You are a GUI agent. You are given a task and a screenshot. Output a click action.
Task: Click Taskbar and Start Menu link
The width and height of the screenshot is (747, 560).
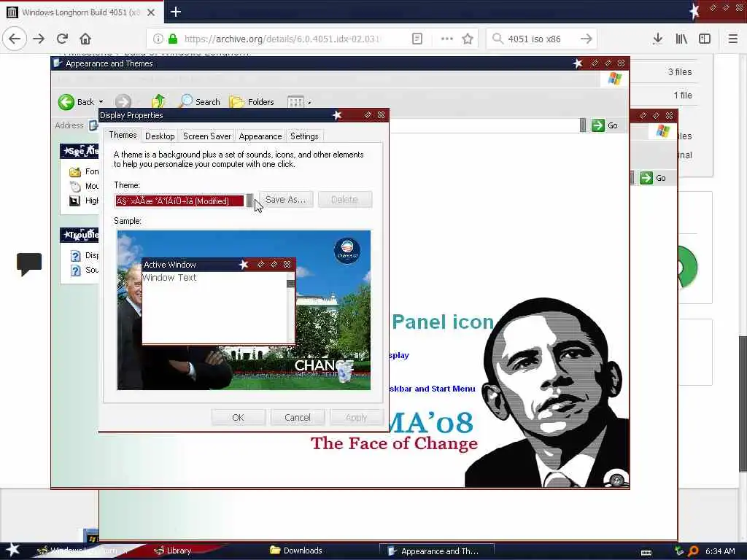[433, 389]
